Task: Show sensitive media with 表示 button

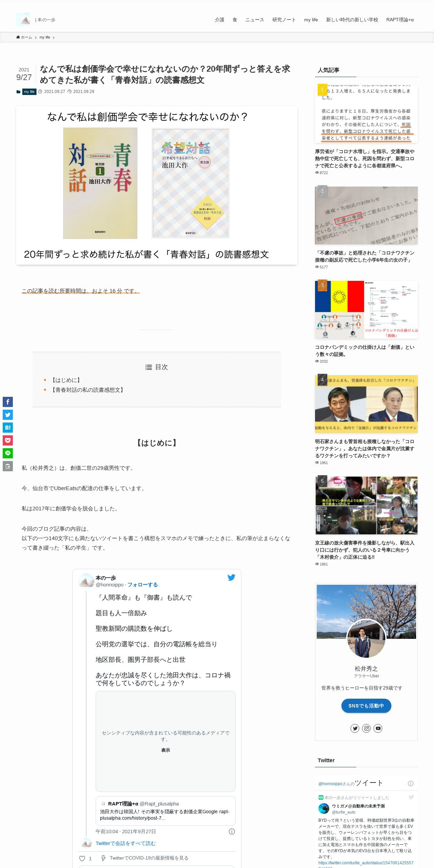Action: pos(166,750)
